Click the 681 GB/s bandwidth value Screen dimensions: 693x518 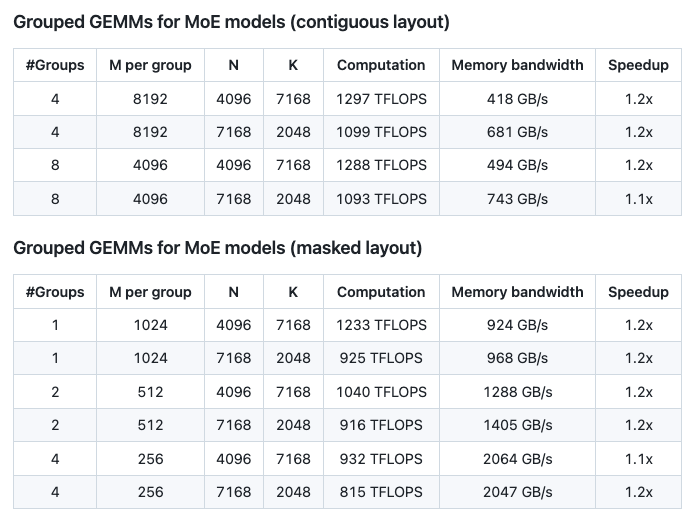point(517,132)
